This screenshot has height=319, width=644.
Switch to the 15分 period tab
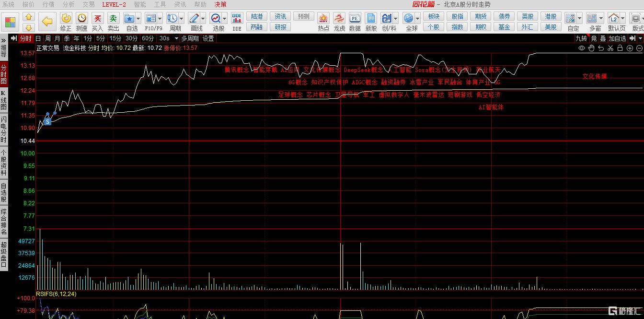pos(115,38)
